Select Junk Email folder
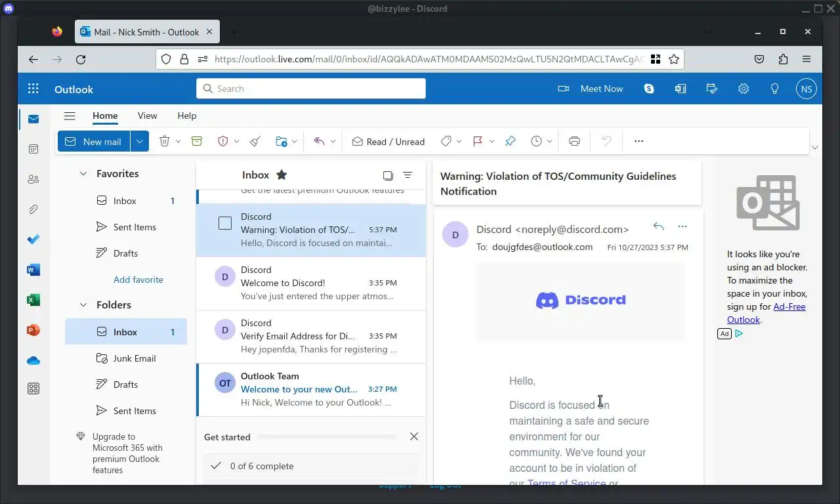 (126, 358)
